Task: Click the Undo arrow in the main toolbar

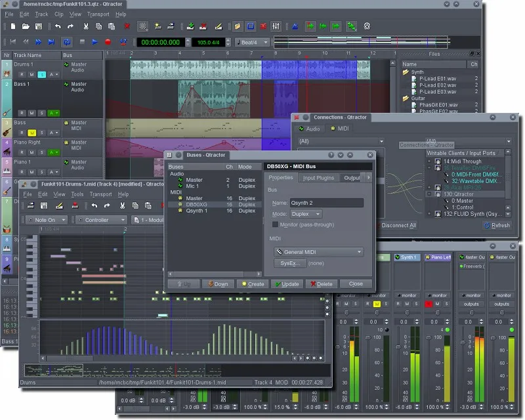Action: [58, 26]
